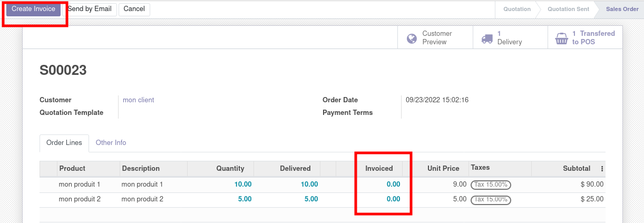Click delivered 10.00 for mon produit 1
Image resolution: width=644 pixels, height=223 pixels.
309,185
